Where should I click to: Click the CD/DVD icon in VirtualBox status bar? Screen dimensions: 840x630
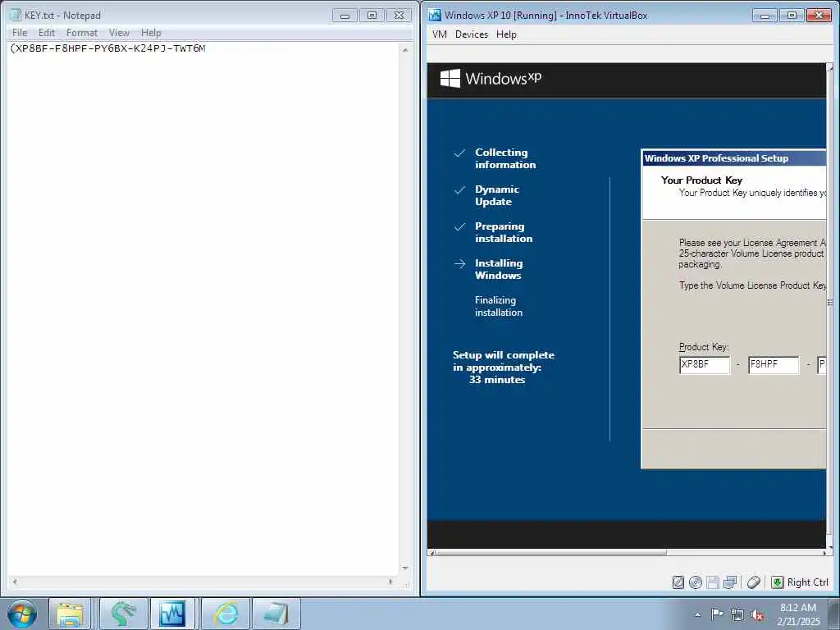tap(696, 582)
